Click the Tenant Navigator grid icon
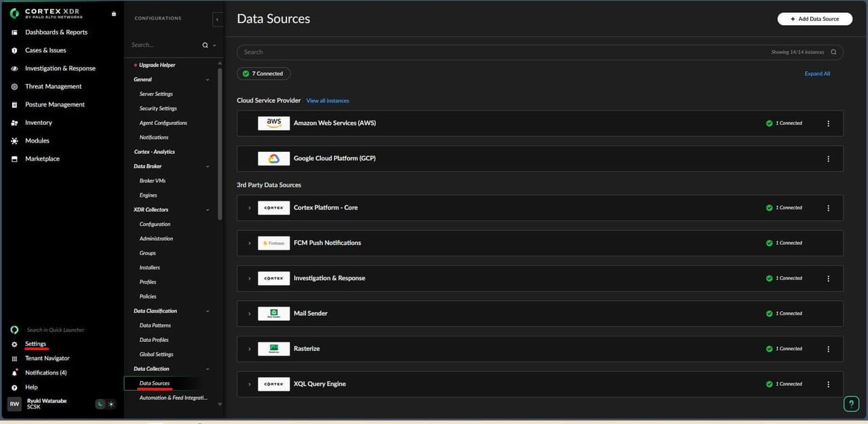 coord(14,358)
